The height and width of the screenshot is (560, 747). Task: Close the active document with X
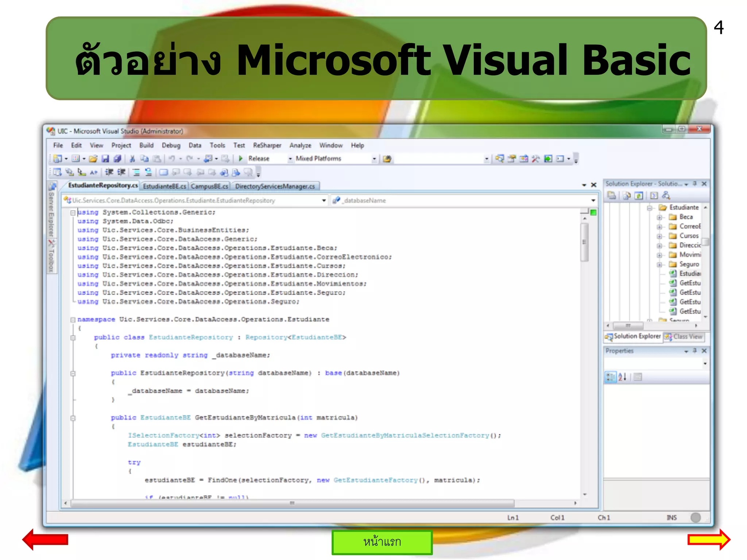click(593, 185)
